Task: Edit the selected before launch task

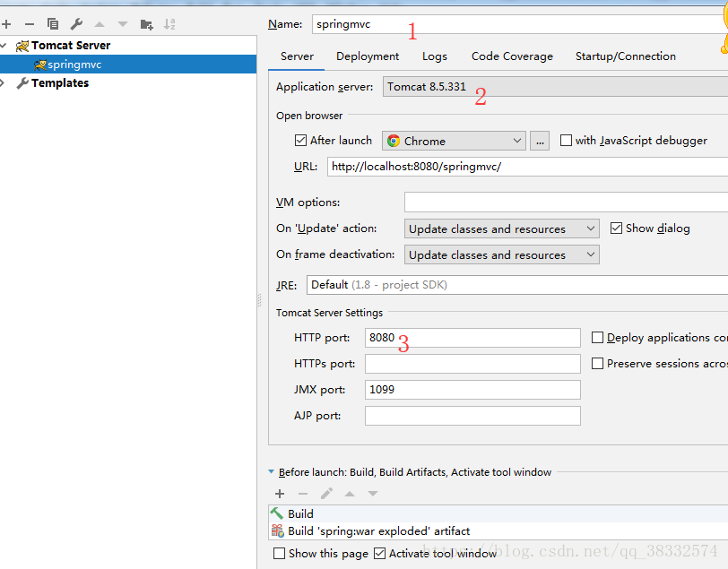Action: [326, 494]
